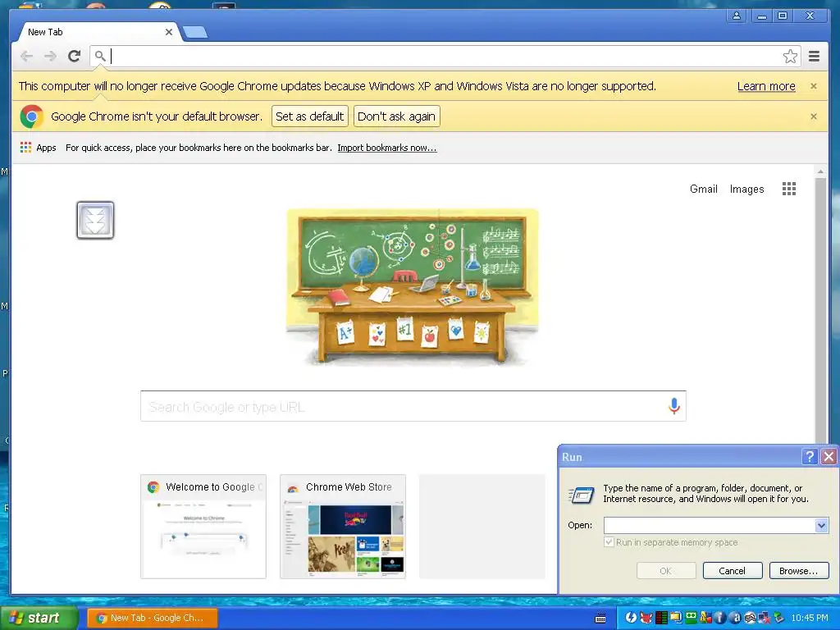
Task: Click the safely remove hardware tray icon
Action: click(x=779, y=618)
